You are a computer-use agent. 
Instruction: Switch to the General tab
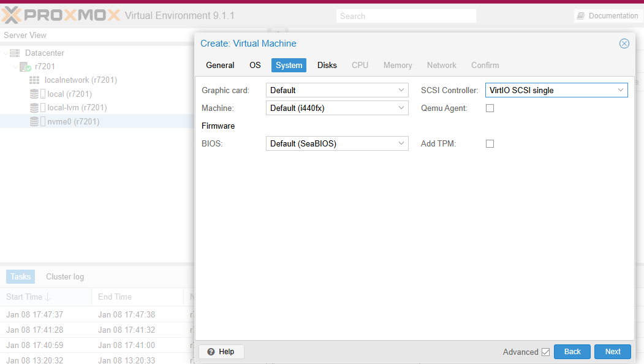tap(220, 66)
